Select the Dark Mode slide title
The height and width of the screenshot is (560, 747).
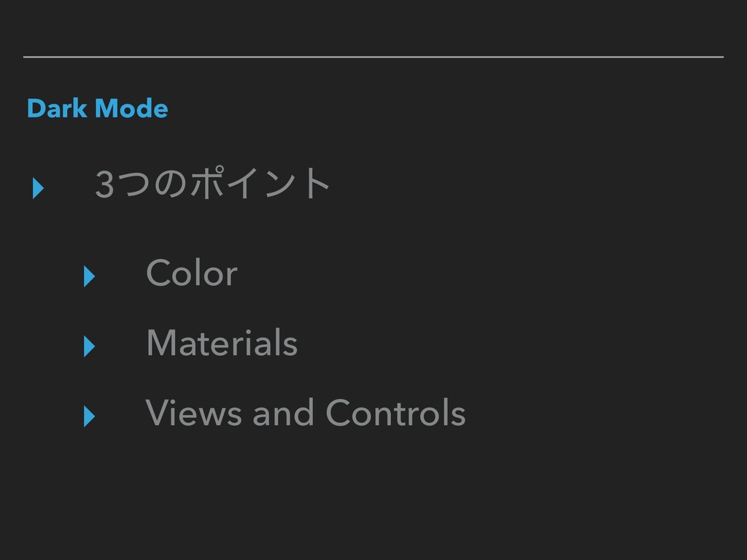pyautogui.click(x=98, y=108)
